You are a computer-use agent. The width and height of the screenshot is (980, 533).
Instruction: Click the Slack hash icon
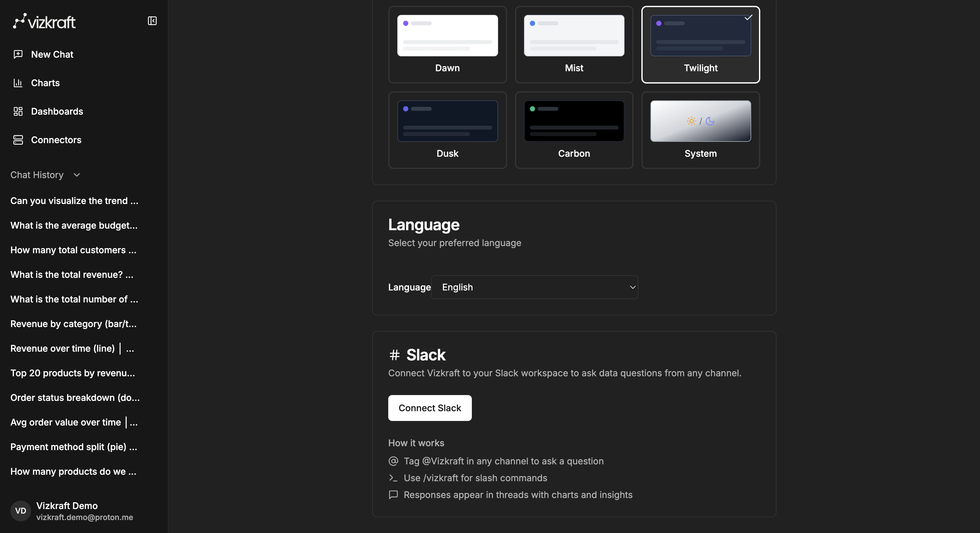pyautogui.click(x=394, y=355)
